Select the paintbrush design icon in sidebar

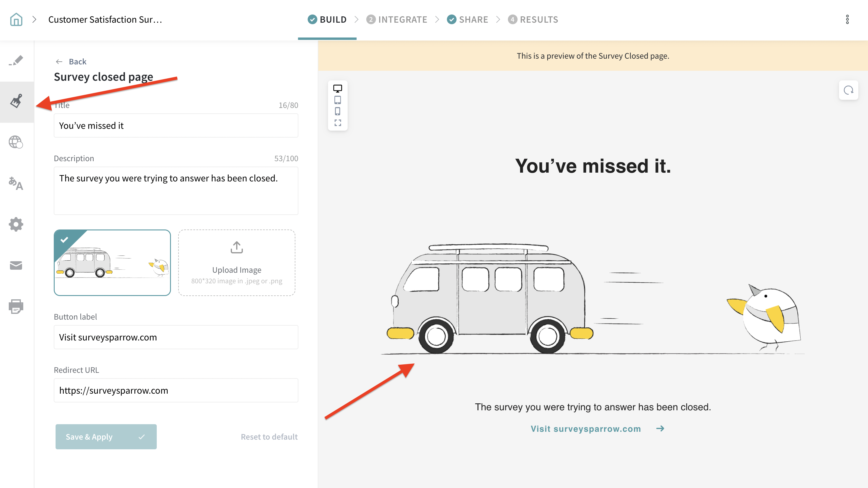click(x=16, y=101)
